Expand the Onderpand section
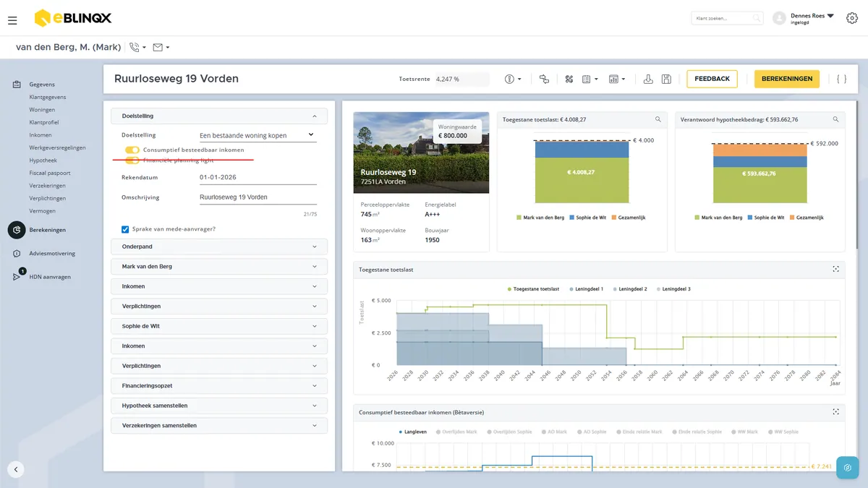The height and width of the screenshot is (488, 868). pyautogui.click(x=219, y=247)
